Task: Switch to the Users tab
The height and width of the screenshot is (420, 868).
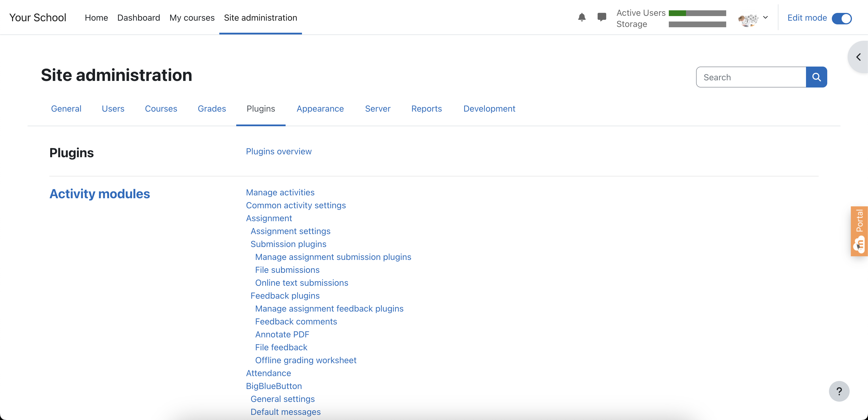Action: (113, 109)
